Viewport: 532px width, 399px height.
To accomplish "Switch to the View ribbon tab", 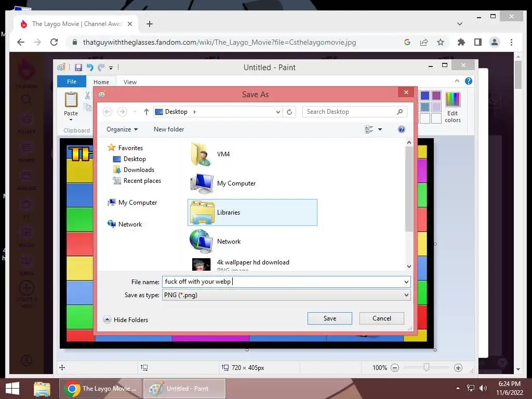I will (130, 82).
